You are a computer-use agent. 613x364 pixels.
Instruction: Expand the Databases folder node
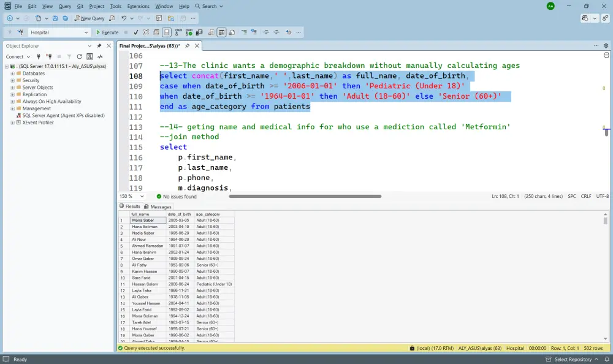[12, 74]
